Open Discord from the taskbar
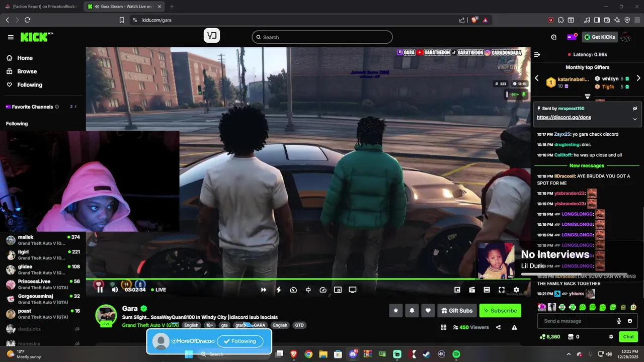Image resolution: width=644 pixels, height=362 pixels. 353,354
